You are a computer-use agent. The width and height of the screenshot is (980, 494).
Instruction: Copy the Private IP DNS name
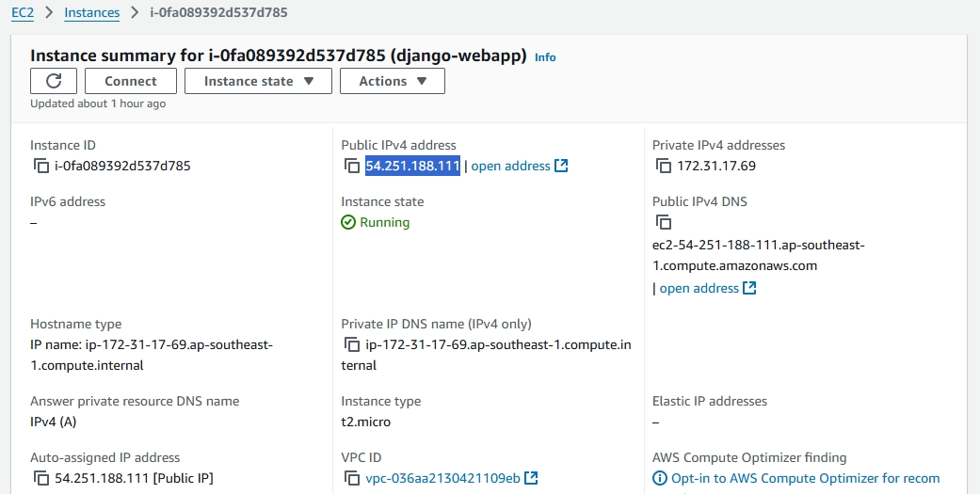pyautogui.click(x=352, y=345)
